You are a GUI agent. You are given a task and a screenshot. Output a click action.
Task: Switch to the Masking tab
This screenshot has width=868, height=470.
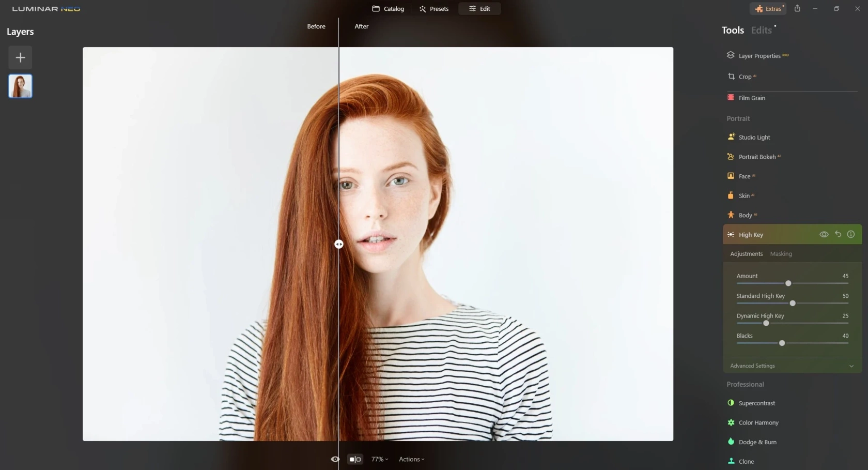(x=781, y=254)
